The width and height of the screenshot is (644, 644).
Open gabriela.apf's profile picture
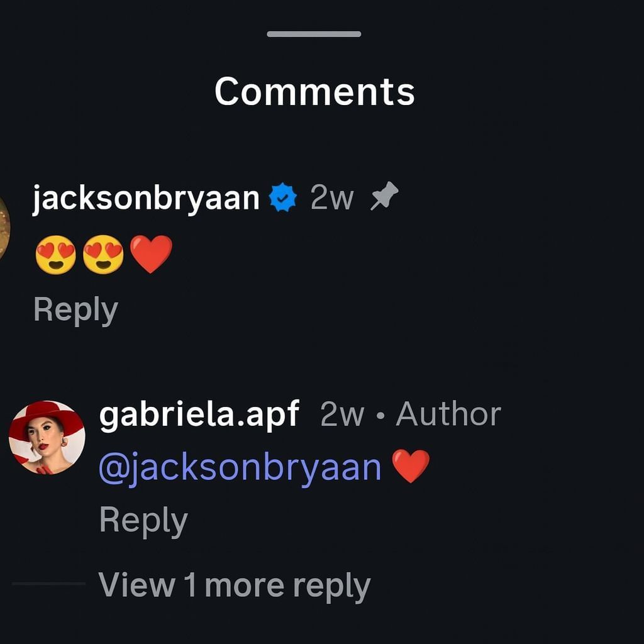coord(47,438)
